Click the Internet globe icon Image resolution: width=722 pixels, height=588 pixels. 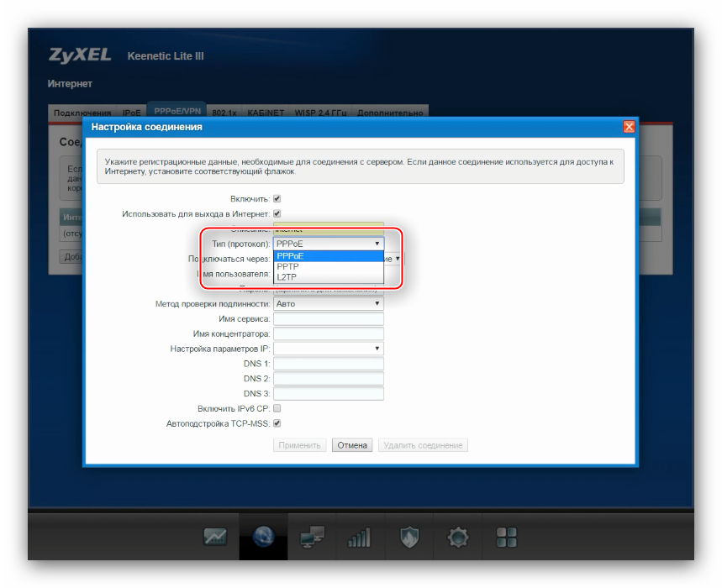coord(264,538)
